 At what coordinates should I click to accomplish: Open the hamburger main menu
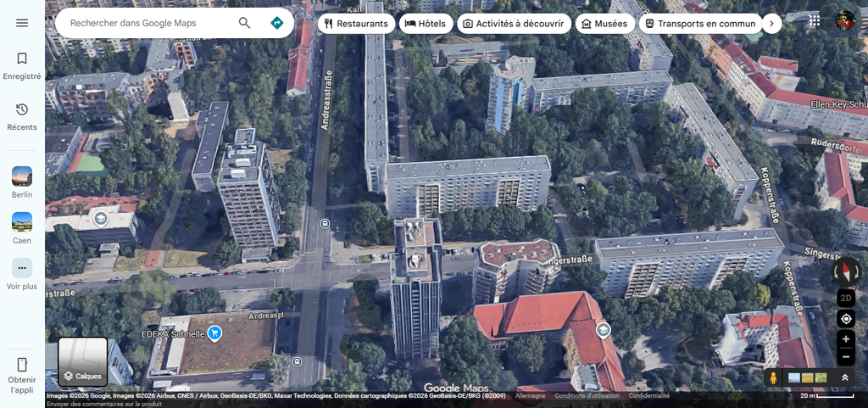22,23
